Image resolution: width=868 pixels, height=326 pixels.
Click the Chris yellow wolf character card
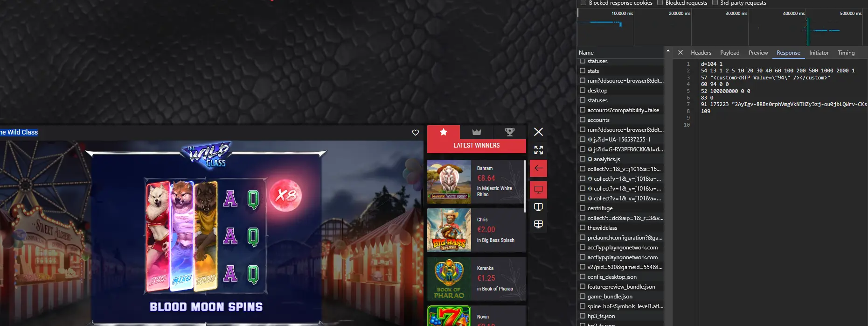point(206,236)
